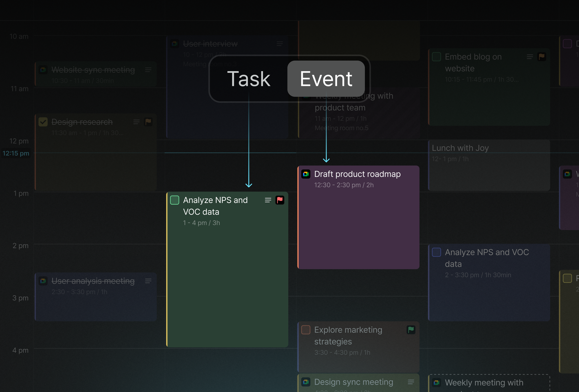Select the Task tab
Viewport: 579px width, 392px height.
(x=249, y=79)
